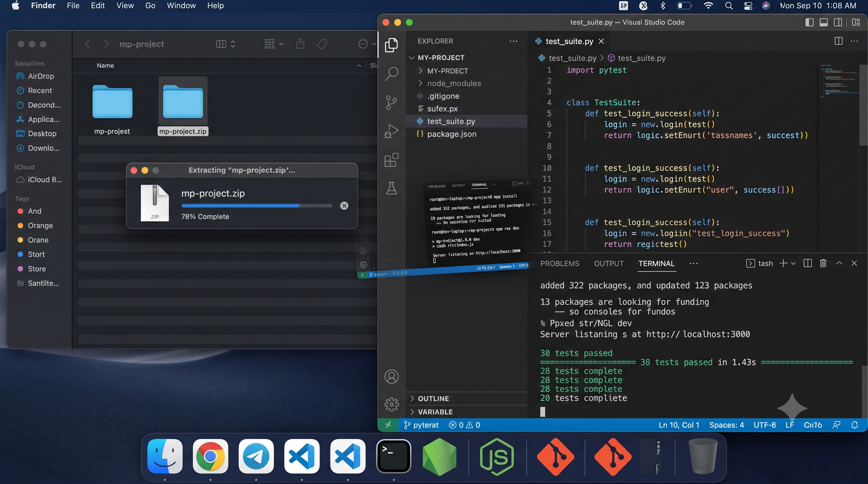This screenshot has width=868, height=484.
Task: Close the test_suite.py editor tab
Action: point(601,41)
